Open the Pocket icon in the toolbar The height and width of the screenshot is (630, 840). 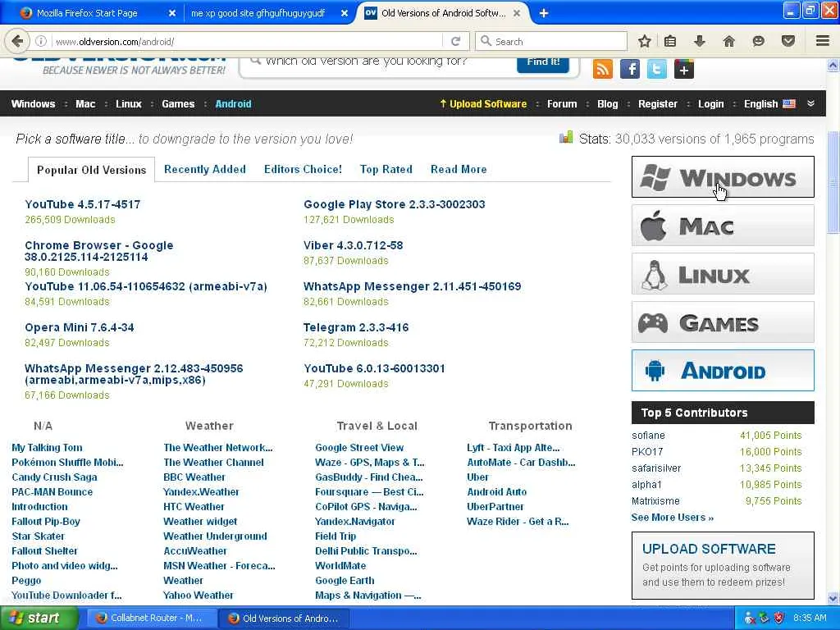coord(788,41)
